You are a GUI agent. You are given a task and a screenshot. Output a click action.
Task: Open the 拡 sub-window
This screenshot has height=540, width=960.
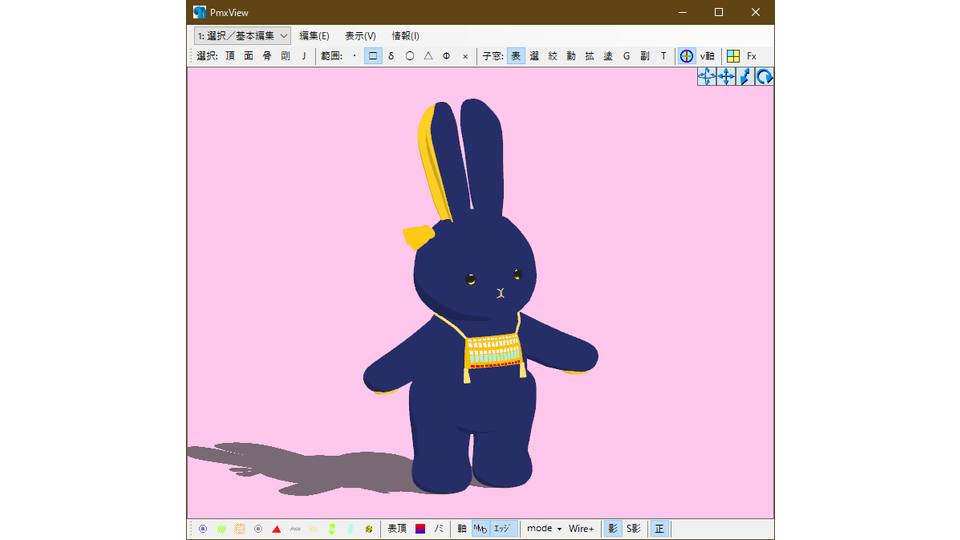tap(590, 56)
